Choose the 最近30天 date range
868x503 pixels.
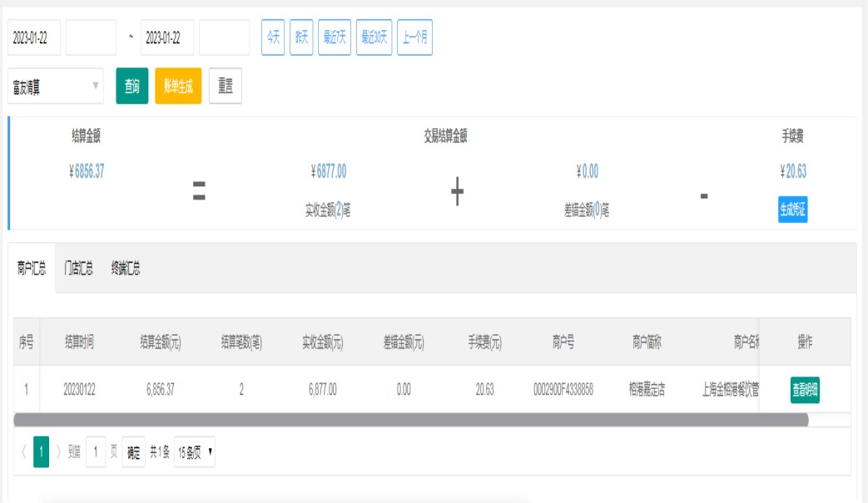(374, 38)
